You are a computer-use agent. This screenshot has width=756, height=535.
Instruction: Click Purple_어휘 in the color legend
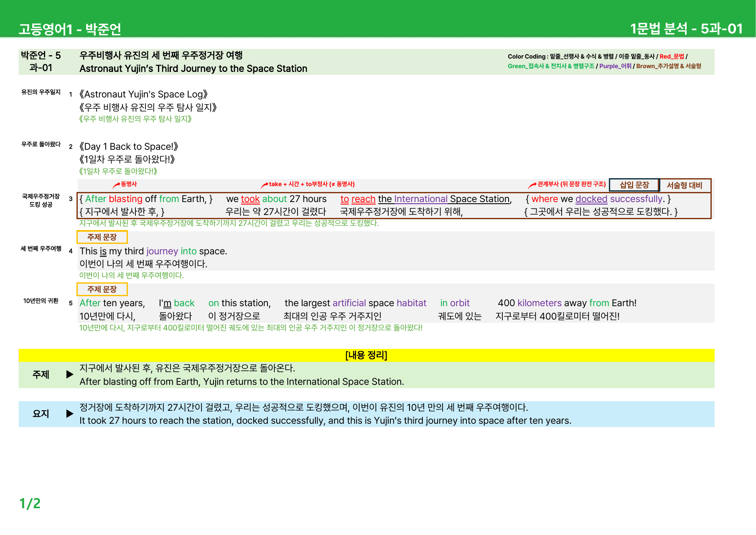[615, 66]
